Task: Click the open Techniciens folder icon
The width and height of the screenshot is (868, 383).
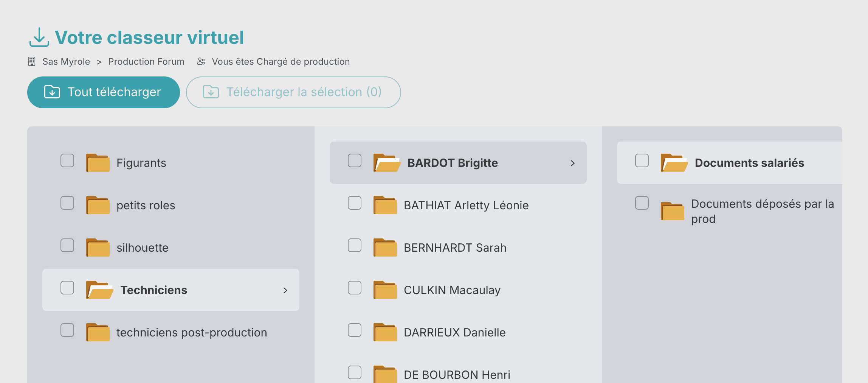Action: (100, 290)
